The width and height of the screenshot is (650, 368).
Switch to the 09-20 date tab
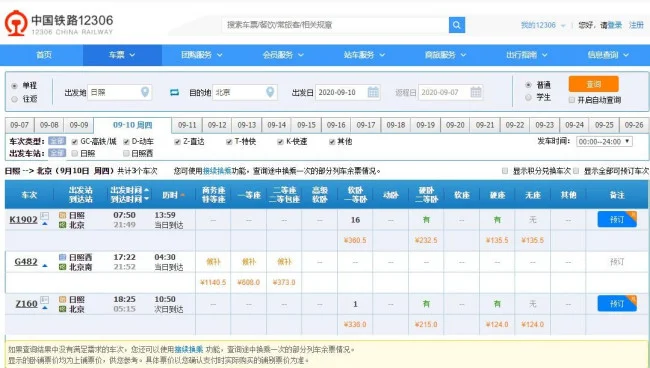pyautogui.click(x=455, y=125)
